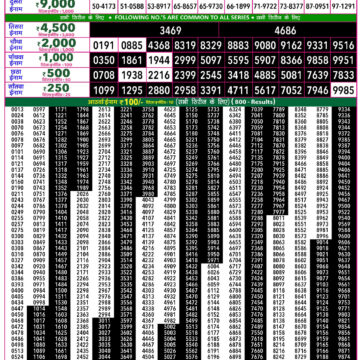Select number 8319 in the ₹2,000 row
Viewport: 360px width, 360px height.
[185, 45]
